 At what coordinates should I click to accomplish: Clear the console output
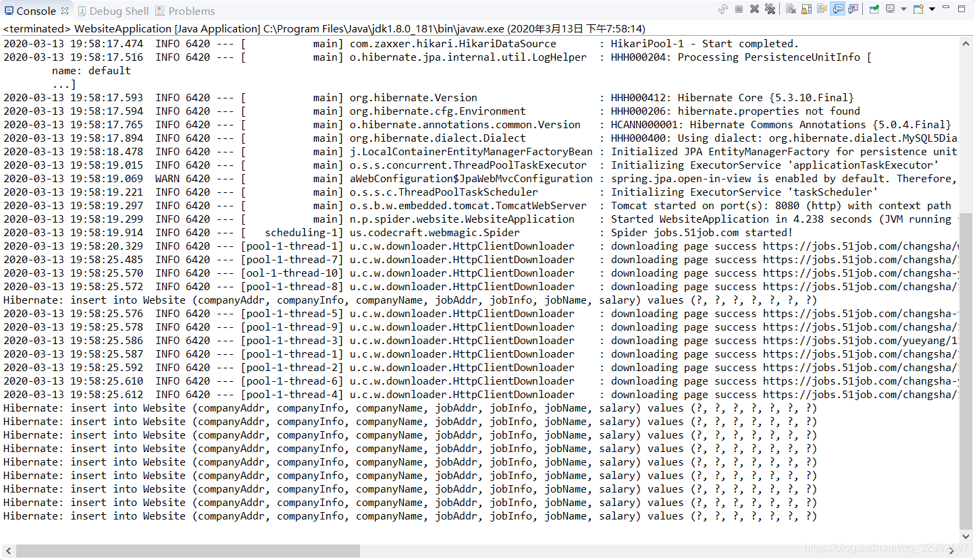pyautogui.click(x=791, y=9)
